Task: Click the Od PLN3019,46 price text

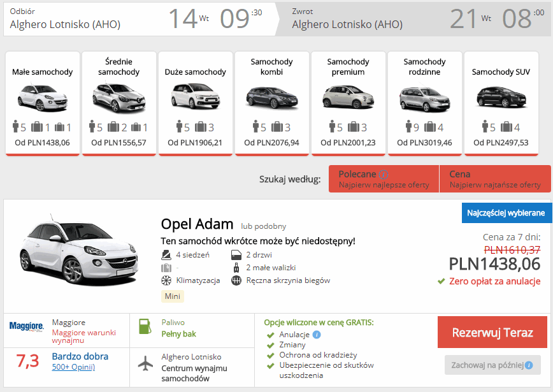Action: [x=424, y=143]
